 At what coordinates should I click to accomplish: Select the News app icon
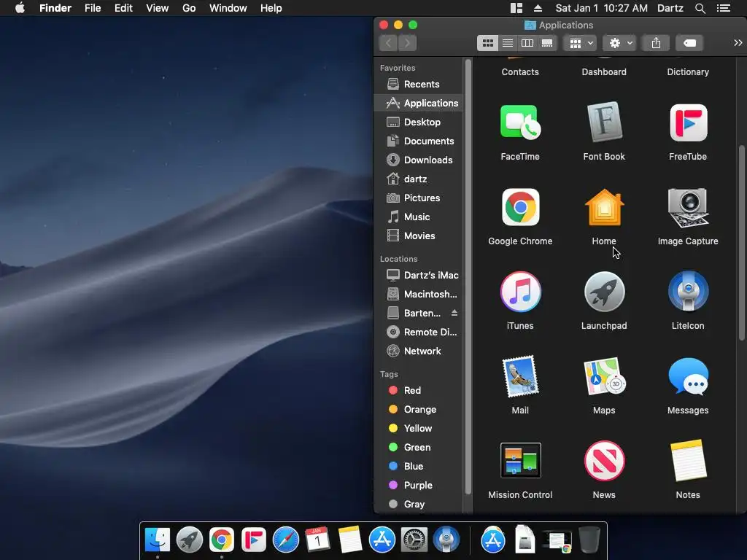coord(604,461)
